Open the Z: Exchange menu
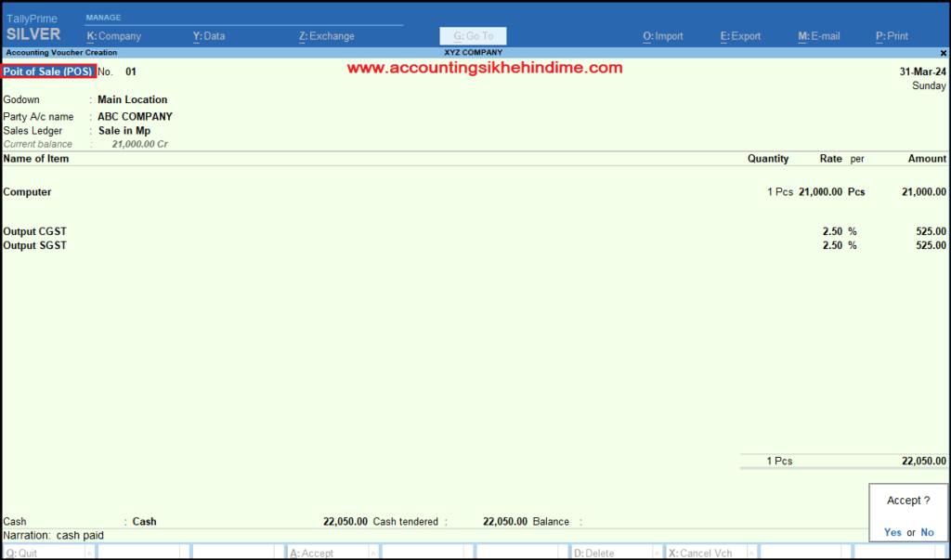This screenshot has width=951, height=560. tap(326, 36)
